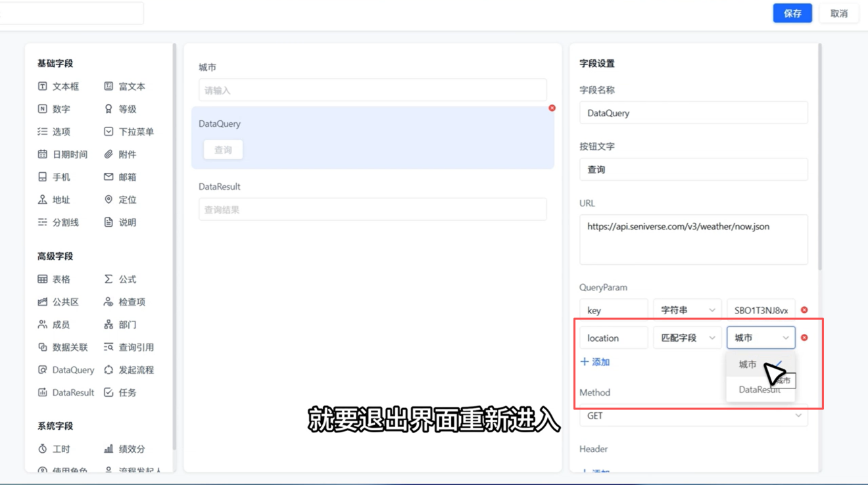Focus the DataResult 查询结果 input
The width and height of the screenshot is (868, 485).
373,210
